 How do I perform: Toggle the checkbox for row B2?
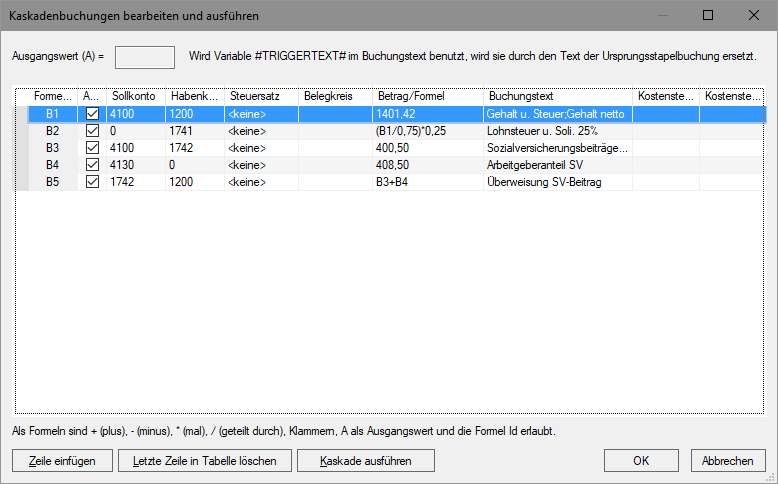93,131
